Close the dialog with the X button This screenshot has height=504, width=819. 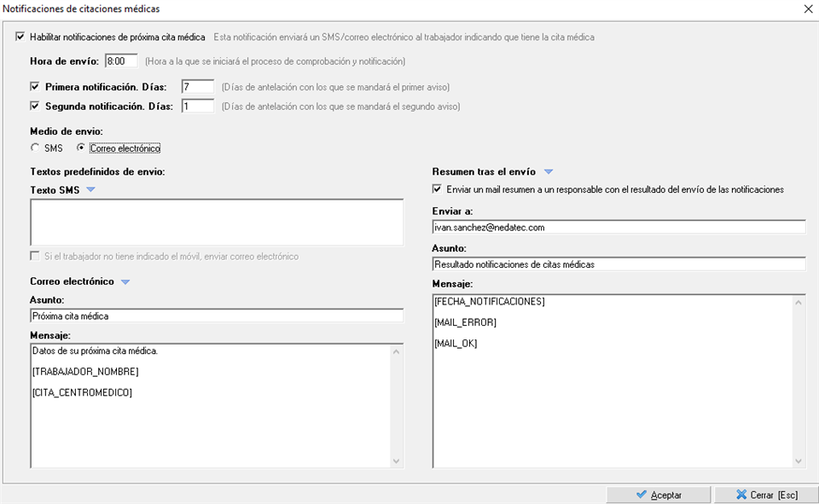(x=808, y=9)
